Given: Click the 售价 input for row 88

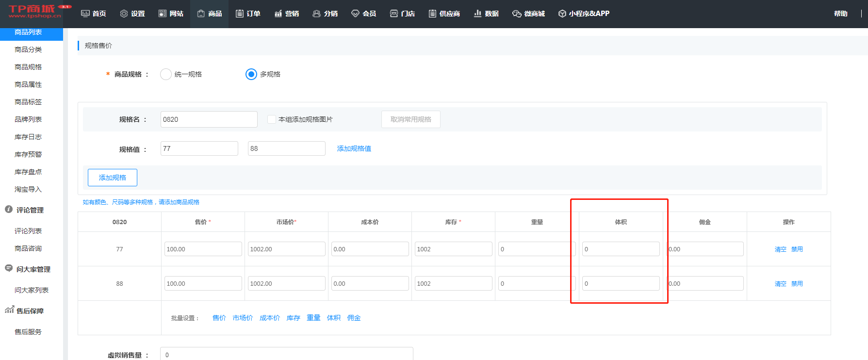Looking at the screenshot, I should click(203, 283).
